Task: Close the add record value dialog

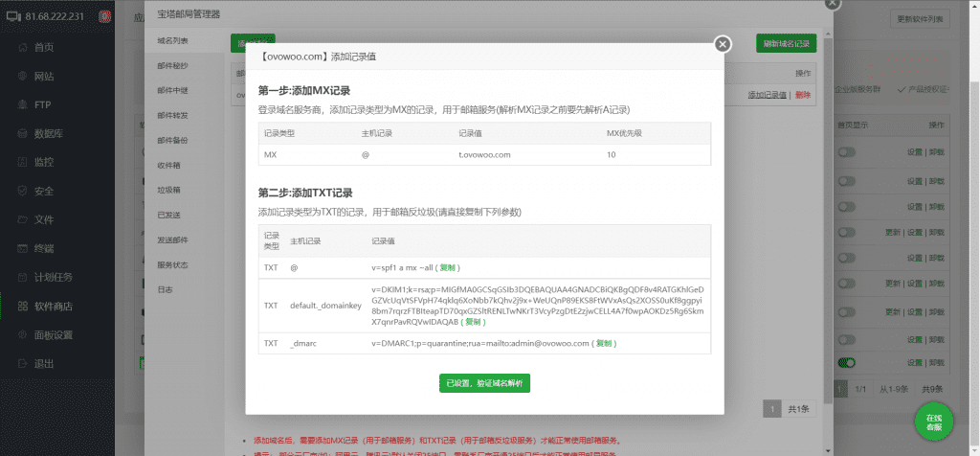Action: tap(724, 44)
